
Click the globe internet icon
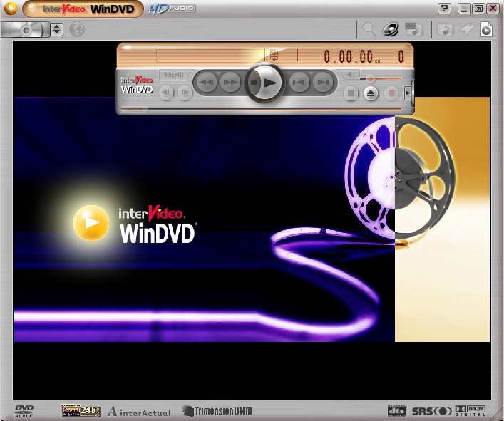(x=77, y=29)
